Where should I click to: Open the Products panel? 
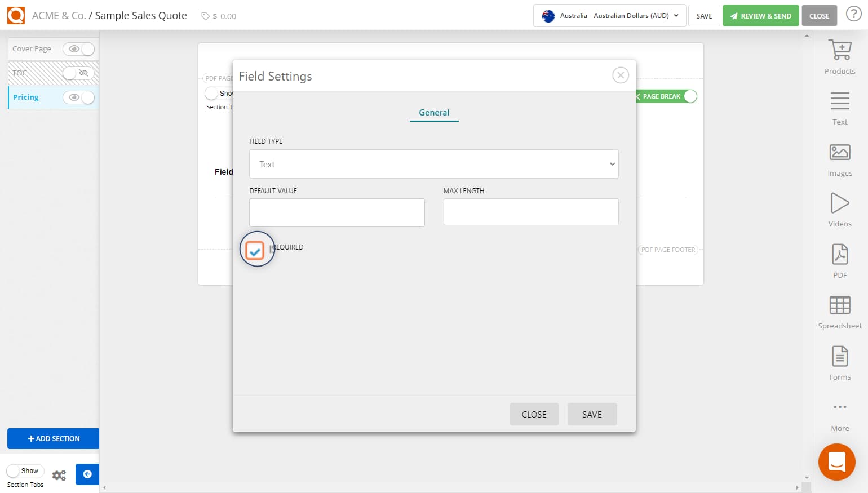[x=839, y=56]
